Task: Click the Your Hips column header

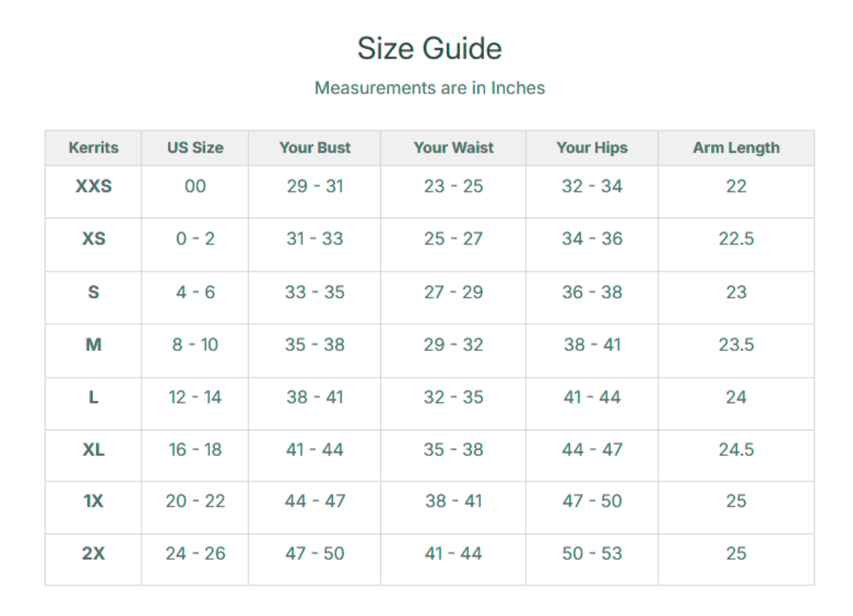Action: (591, 148)
